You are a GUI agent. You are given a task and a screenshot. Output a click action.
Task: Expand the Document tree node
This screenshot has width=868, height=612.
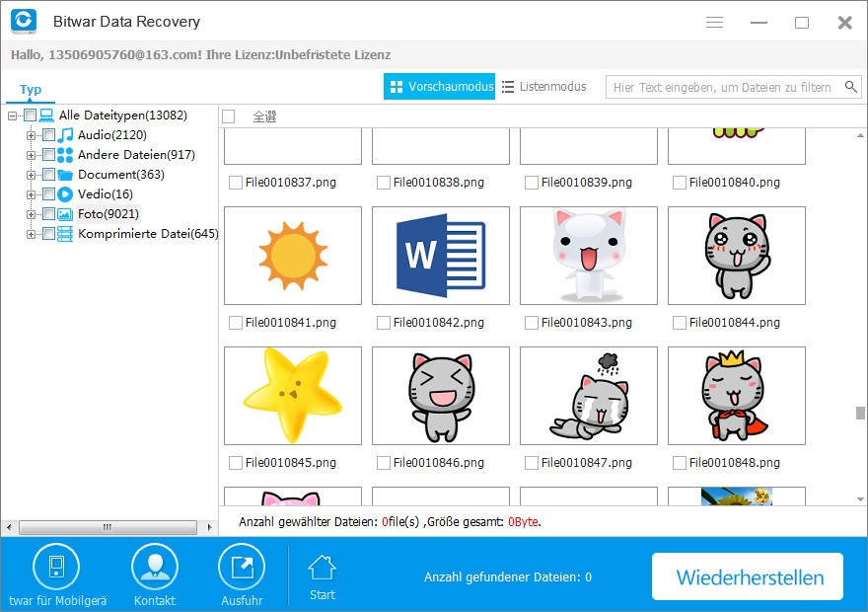pos(31,175)
